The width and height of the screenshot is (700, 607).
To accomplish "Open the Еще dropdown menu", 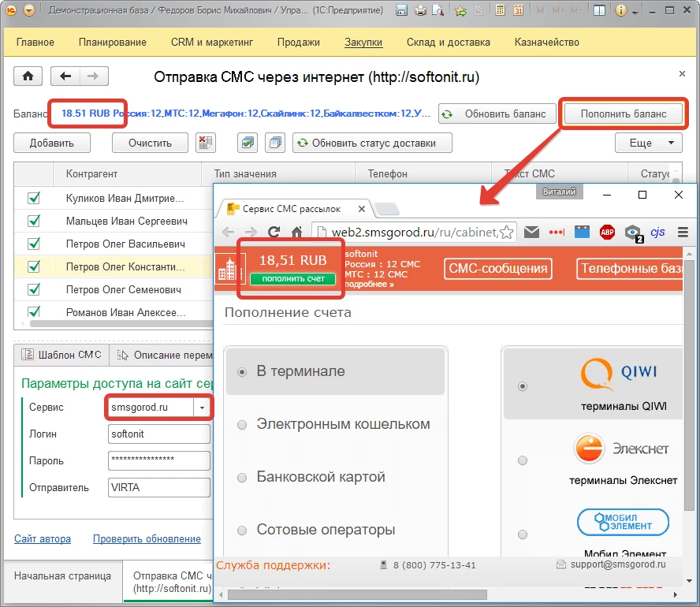I will [x=648, y=143].
